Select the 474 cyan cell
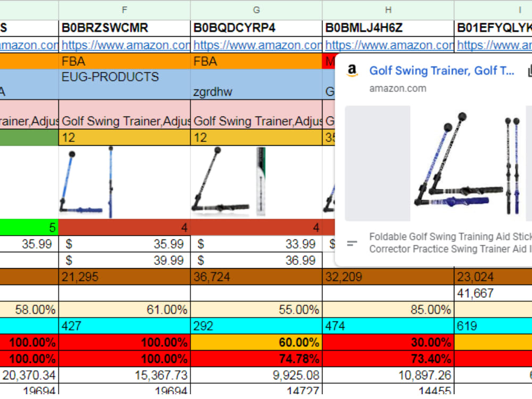 (388, 326)
